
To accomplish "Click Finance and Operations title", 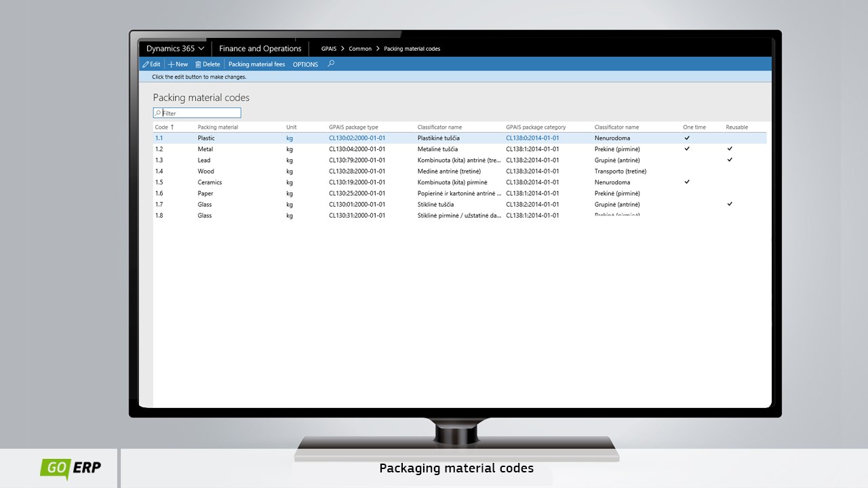I will [x=260, y=49].
